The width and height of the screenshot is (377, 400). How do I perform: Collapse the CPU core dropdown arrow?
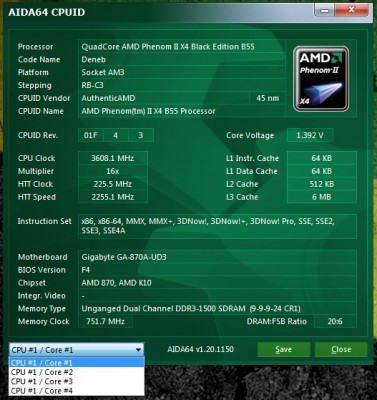click(138, 350)
